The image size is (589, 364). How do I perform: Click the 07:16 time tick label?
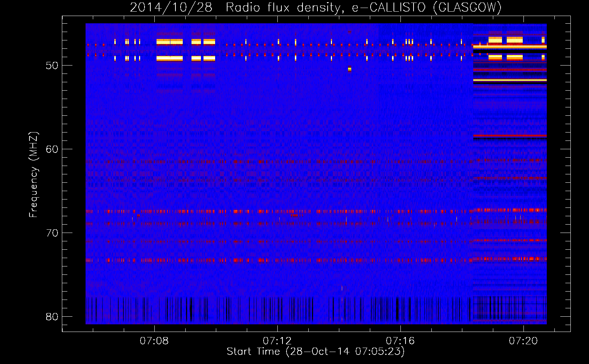coord(400,341)
